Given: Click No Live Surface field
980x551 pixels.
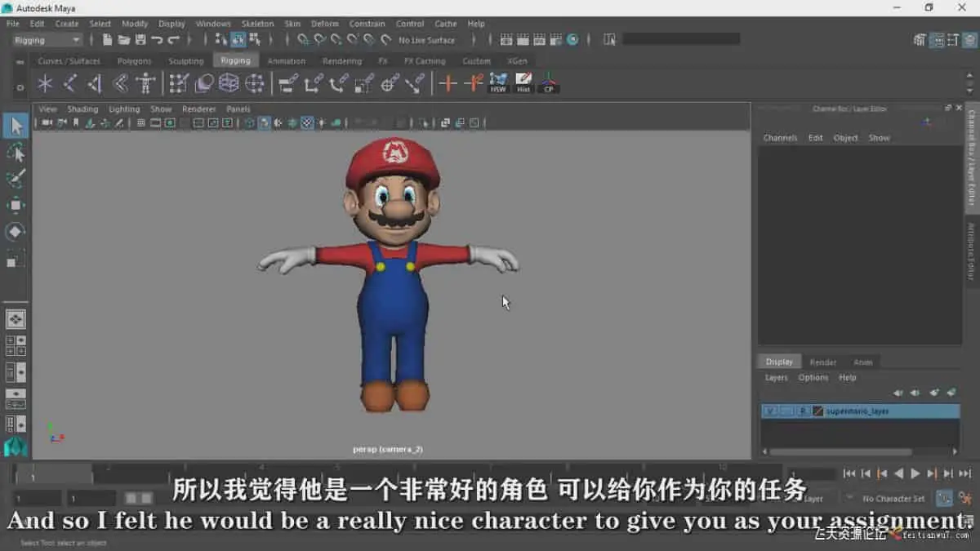Looking at the screenshot, I should [x=426, y=40].
